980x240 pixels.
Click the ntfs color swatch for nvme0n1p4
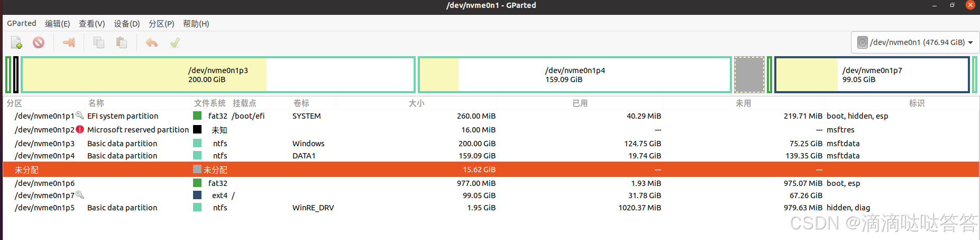point(197,155)
